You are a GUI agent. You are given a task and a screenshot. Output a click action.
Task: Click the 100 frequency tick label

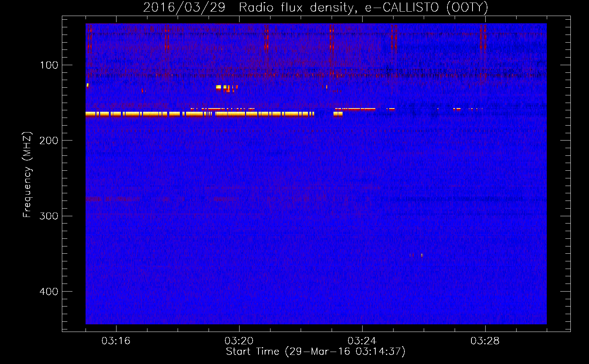tap(49, 66)
